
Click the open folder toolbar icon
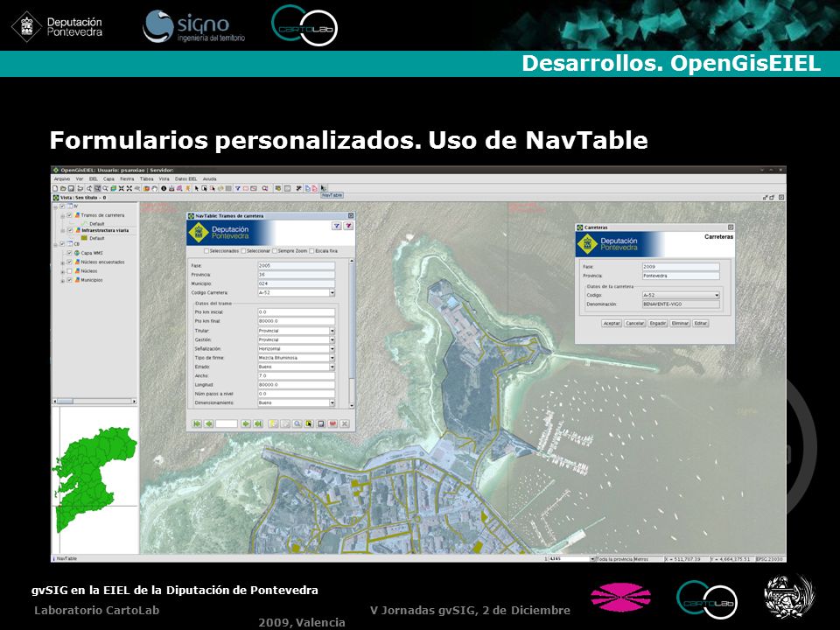coord(63,189)
